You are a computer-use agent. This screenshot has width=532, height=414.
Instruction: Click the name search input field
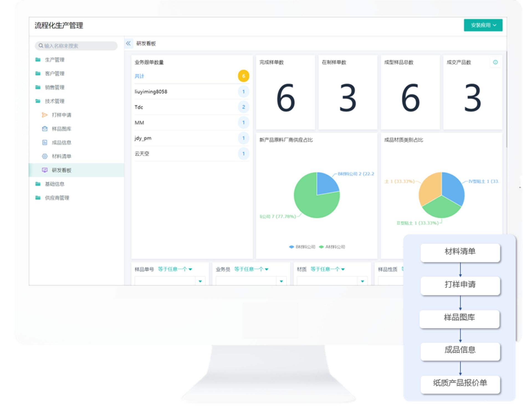coord(79,46)
